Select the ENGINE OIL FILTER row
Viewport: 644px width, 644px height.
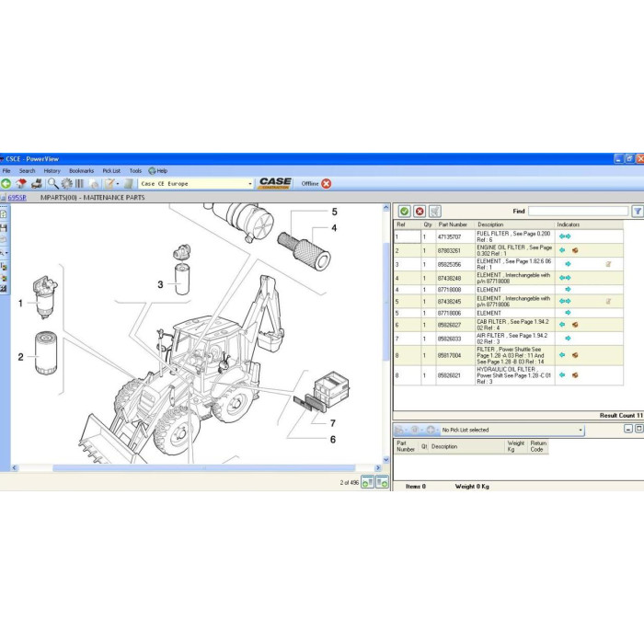pos(509,250)
